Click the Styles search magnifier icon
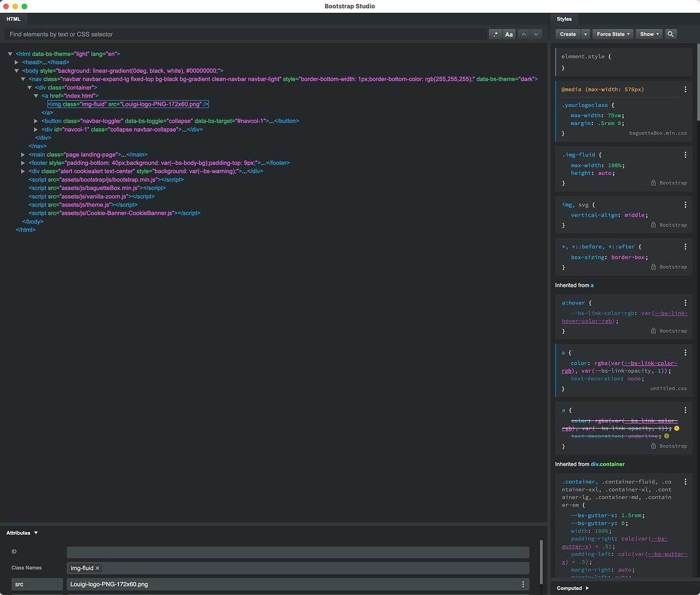700x595 pixels. pyautogui.click(x=670, y=35)
